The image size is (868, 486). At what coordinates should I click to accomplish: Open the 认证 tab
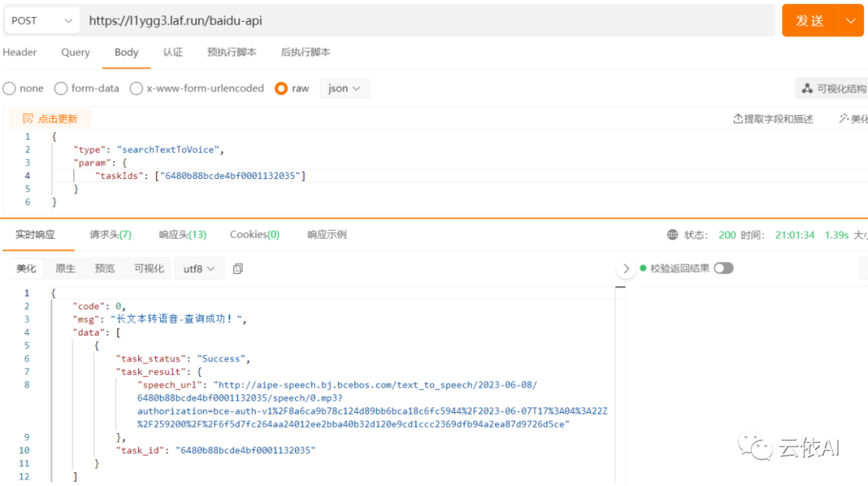point(173,52)
